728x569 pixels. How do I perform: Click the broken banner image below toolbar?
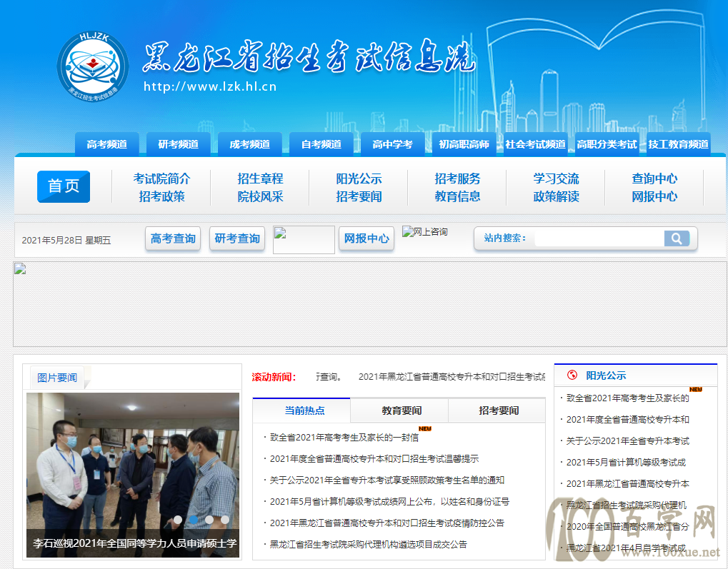click(x=369, y=304)
